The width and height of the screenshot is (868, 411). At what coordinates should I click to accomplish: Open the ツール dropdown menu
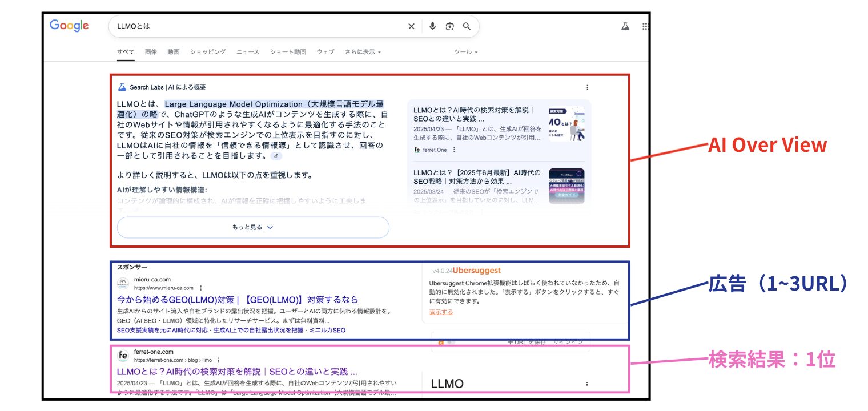(465, 52)
